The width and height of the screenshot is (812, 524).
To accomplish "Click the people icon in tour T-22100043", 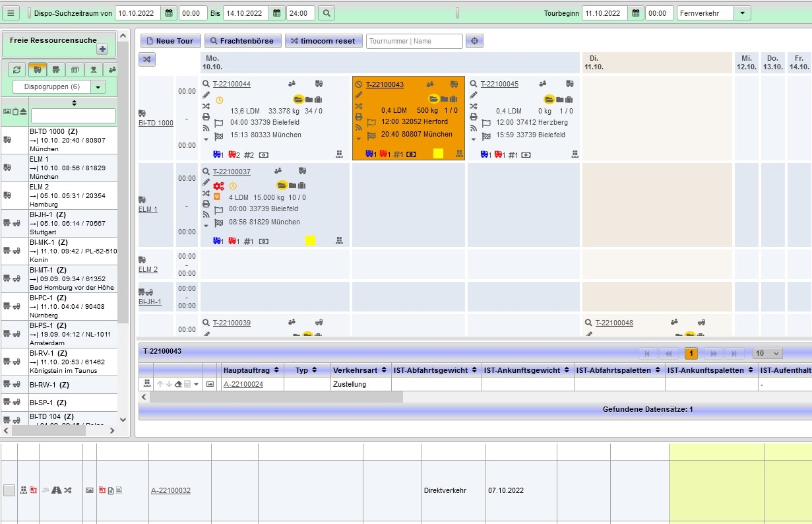I will pyautogui.click(x=430, y=84).
